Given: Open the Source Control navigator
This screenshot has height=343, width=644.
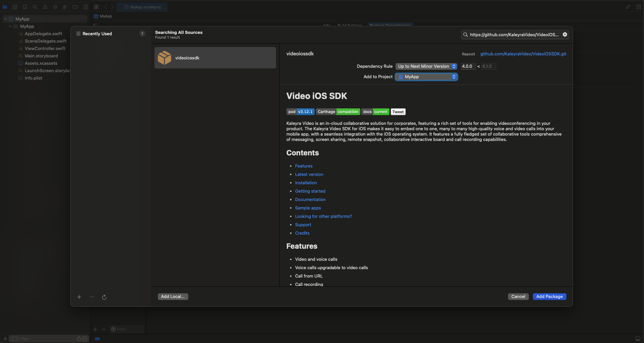Looking at the screenshot, I should (15, 7).
